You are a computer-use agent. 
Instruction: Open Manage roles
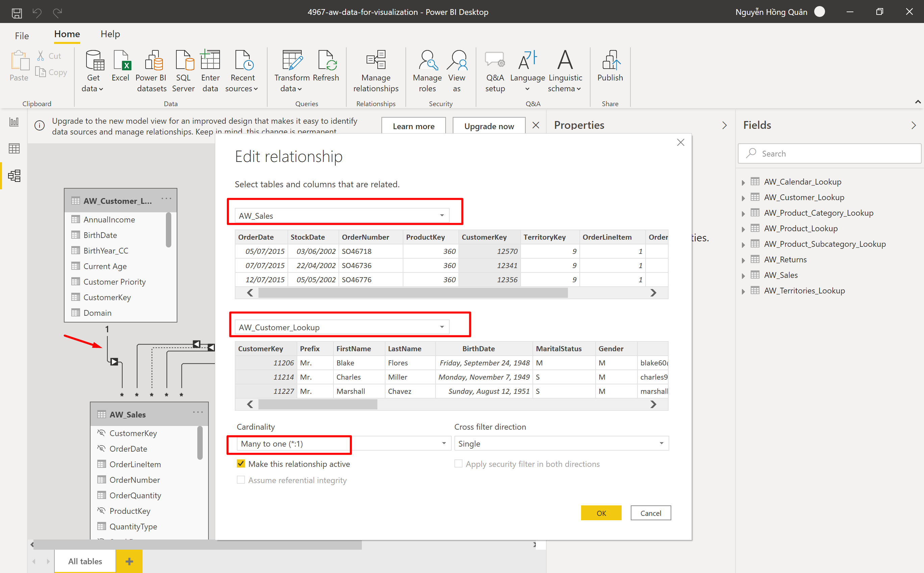tap(427, 71)
